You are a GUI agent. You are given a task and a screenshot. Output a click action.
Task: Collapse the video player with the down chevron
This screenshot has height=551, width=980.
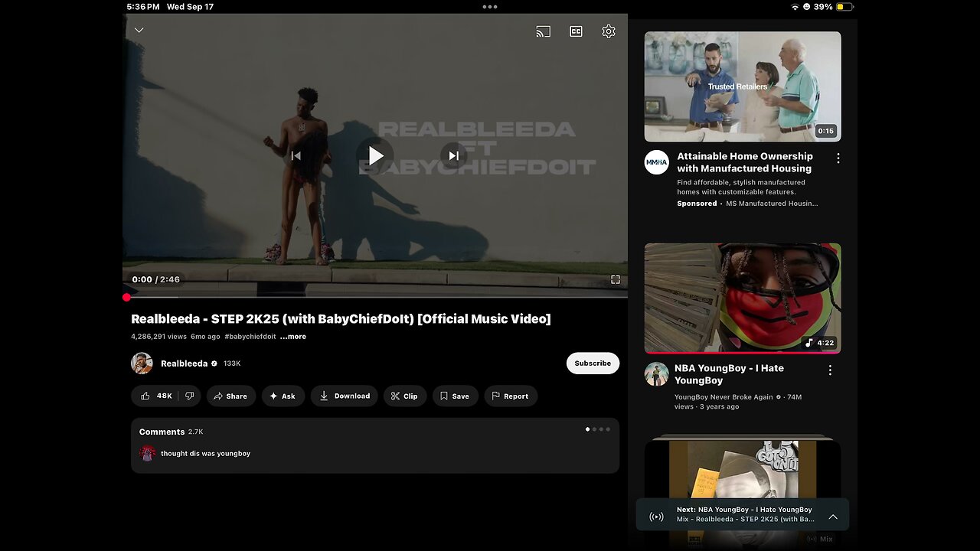coord(139,31)
